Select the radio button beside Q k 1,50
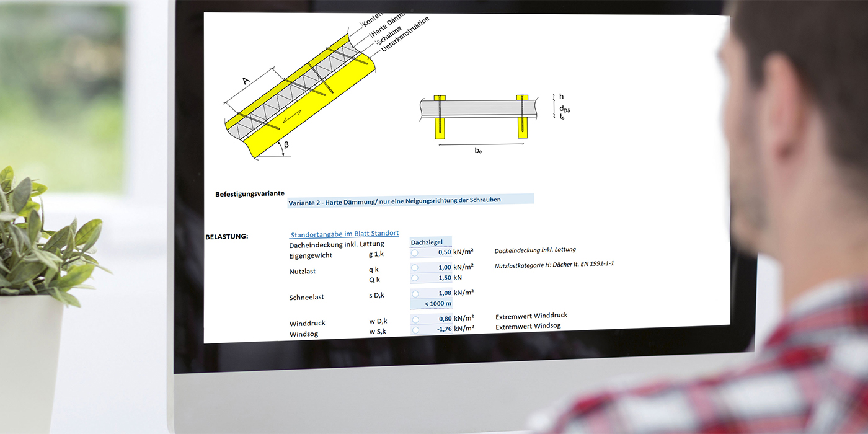Viewport: 868px width, 434px height. (414, 278)
